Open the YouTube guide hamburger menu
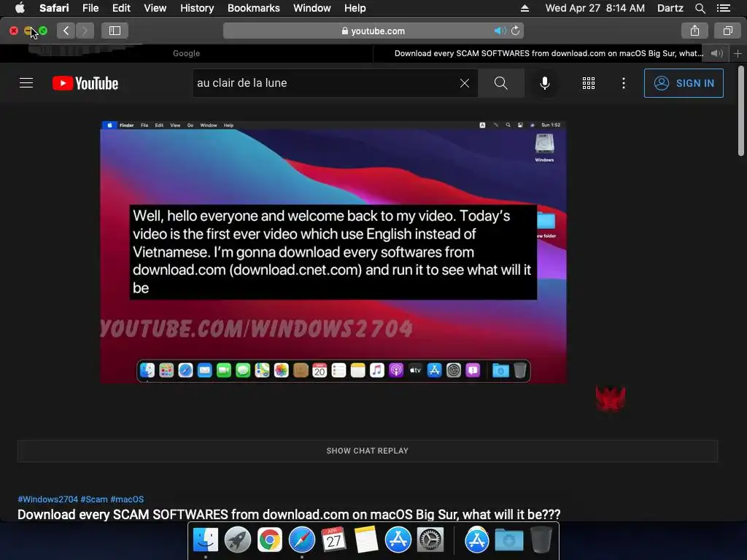The width and height of the screenshot is (747, 560). [26, 83]
